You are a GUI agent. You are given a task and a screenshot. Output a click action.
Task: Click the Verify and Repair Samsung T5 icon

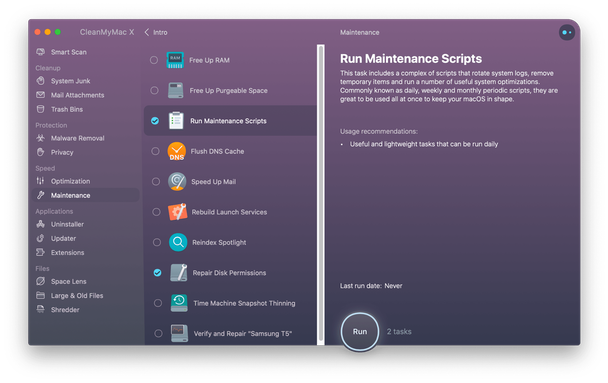(x=180, y=333)
